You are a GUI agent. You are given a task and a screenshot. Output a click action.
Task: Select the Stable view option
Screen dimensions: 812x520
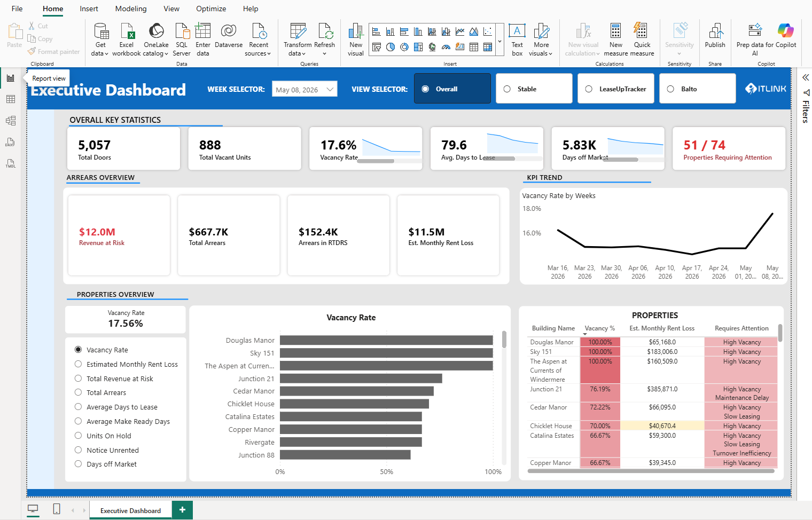click(x=534, y=89)
